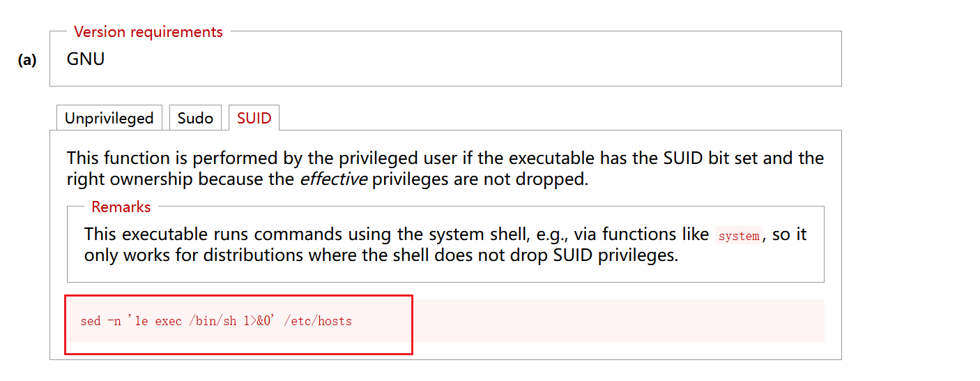Screen dimensions: 980x381
Task: Click 'sed' at the start of the command
Action: point(91,322)
